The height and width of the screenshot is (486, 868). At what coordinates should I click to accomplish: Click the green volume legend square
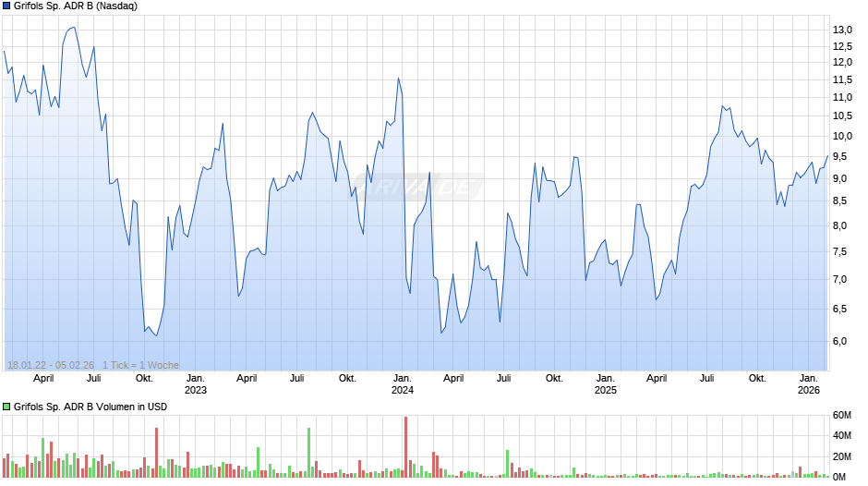(6, 407)
